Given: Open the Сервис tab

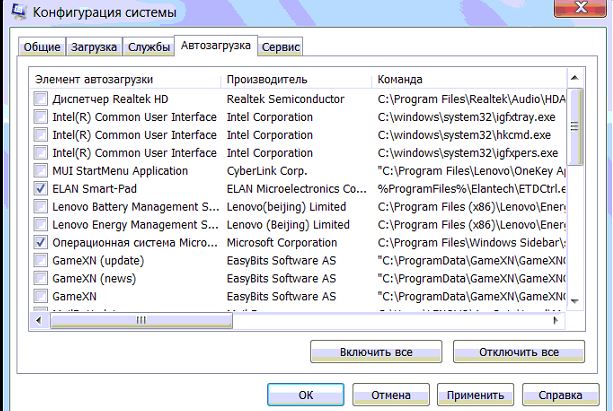Looking at the screenshot, I should click(280, 47).
